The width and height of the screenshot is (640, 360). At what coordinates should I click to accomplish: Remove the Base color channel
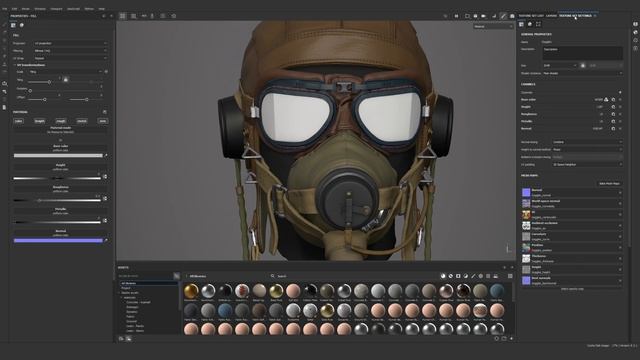pos(620,100)
